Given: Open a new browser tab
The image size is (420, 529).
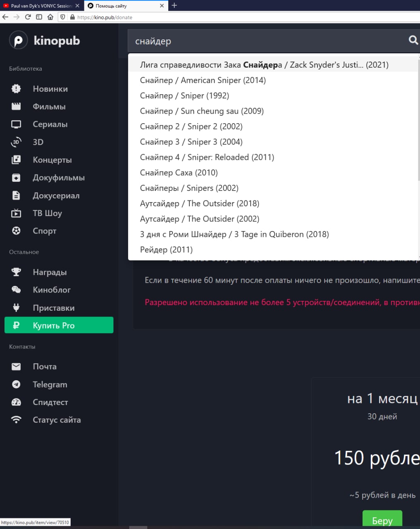Looking at the screenshot, I should [x=174, y=5].
